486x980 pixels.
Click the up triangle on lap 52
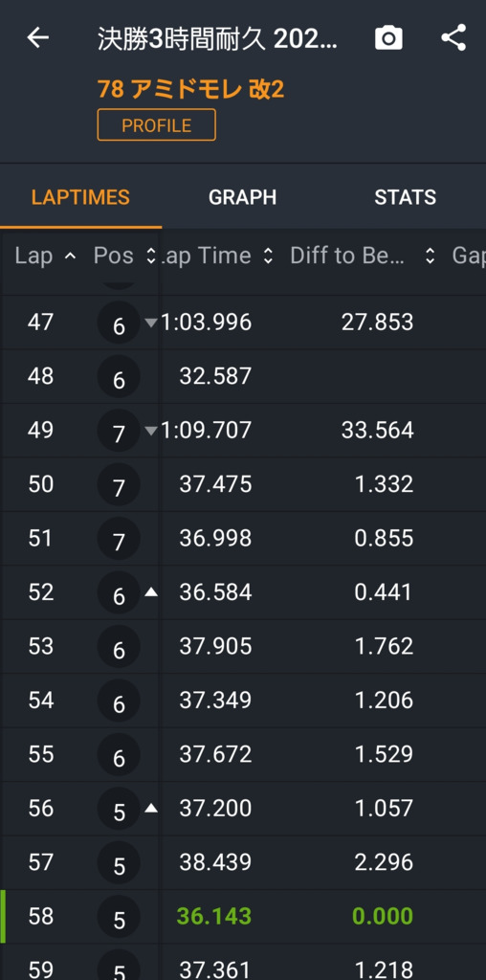150,591
